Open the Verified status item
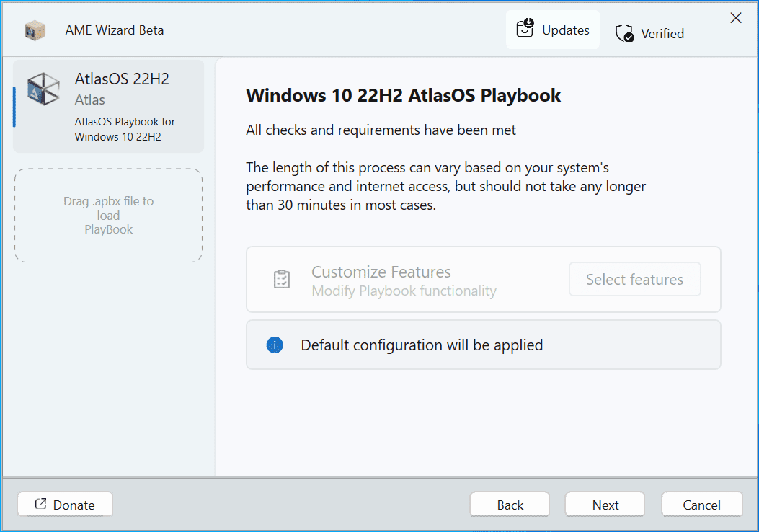The image size is (759, 532). (x=649, y=33)
